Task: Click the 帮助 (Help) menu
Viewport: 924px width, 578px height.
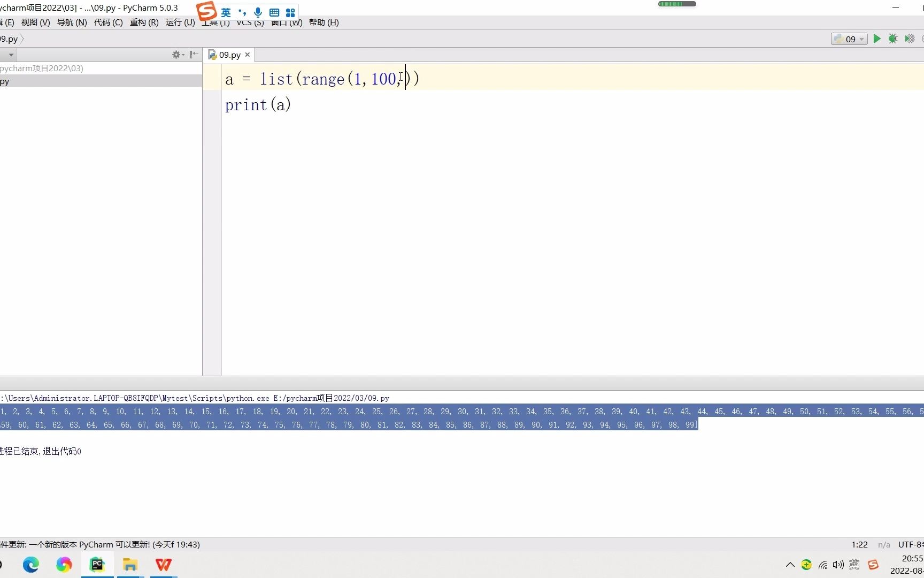Action: (324, 22)
